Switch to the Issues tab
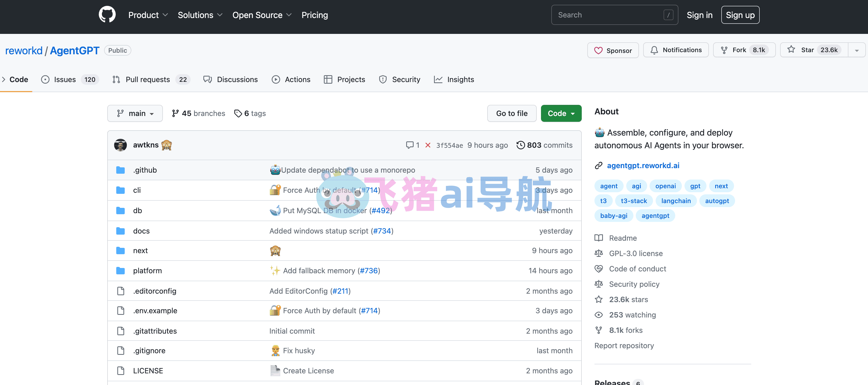Image resolution: width=868 pixels, height=385 pixels. click(69, 79)
